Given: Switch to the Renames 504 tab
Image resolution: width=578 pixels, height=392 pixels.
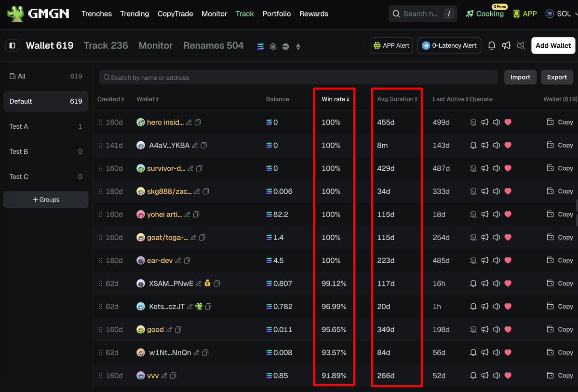Looking at the screenshot, I should point(214,45).
